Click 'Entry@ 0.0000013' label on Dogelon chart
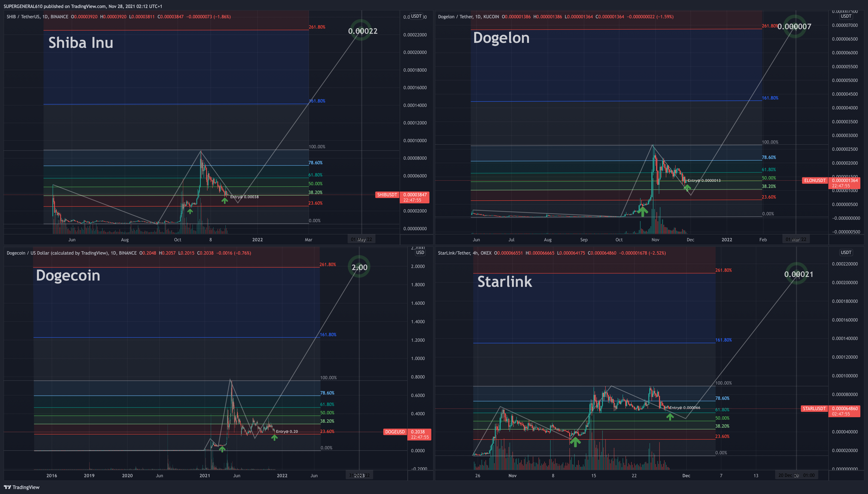868x494 pixels. coord(704,180)
